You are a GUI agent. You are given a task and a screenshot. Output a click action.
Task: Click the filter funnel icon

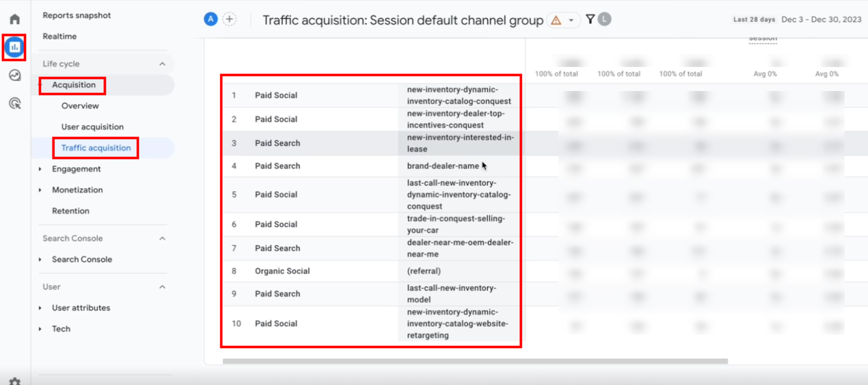[x=590, y=19]
